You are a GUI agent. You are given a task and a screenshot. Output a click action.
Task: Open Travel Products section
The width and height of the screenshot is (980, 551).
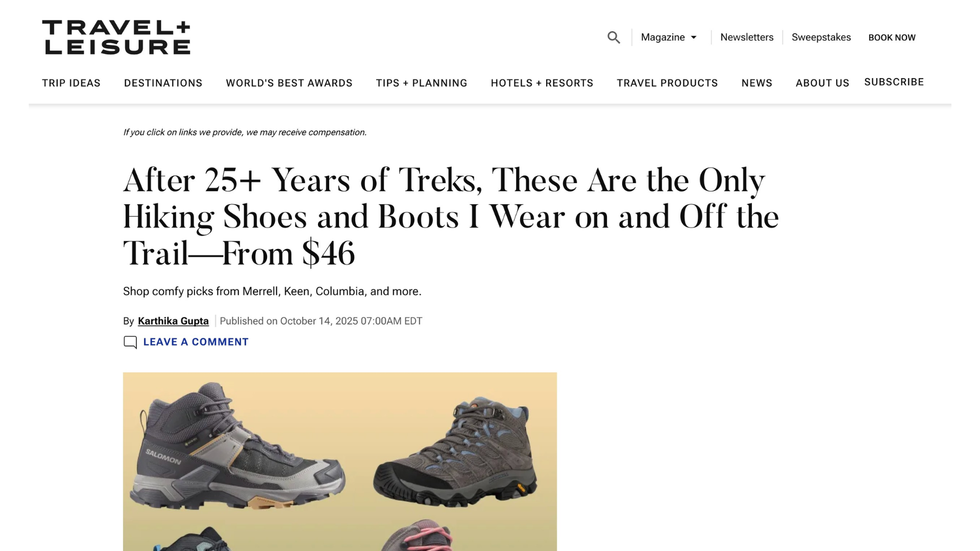[667, 83]
